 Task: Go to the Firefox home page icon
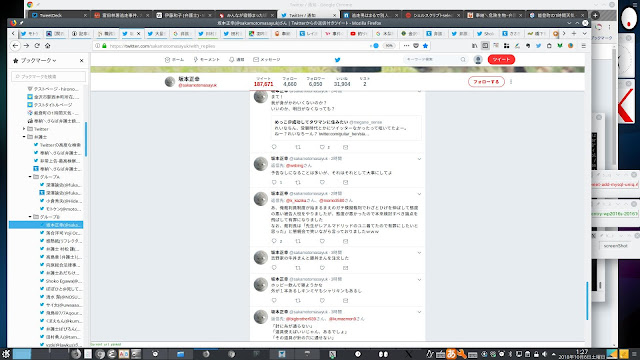(47, 46)
